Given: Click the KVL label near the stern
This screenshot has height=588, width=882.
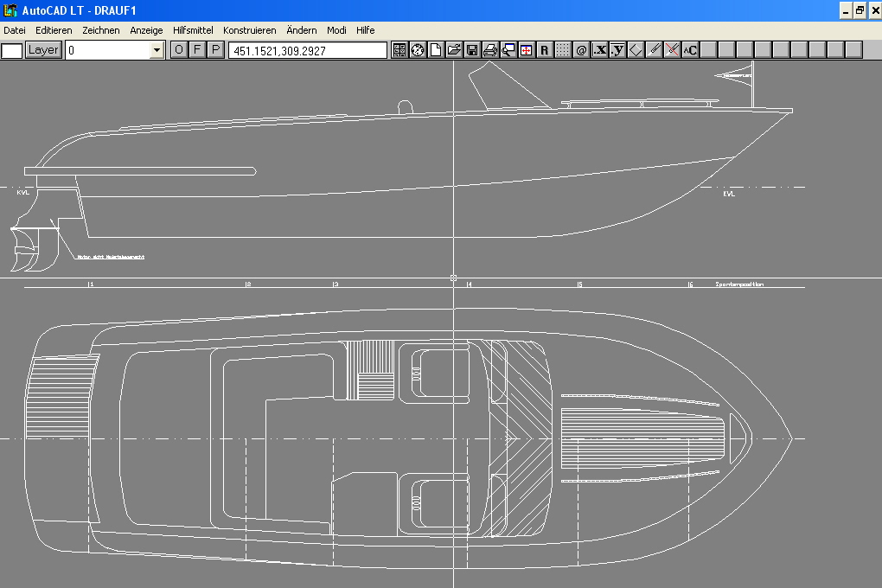Looking at the screenshot, I should tap(23, 193).
